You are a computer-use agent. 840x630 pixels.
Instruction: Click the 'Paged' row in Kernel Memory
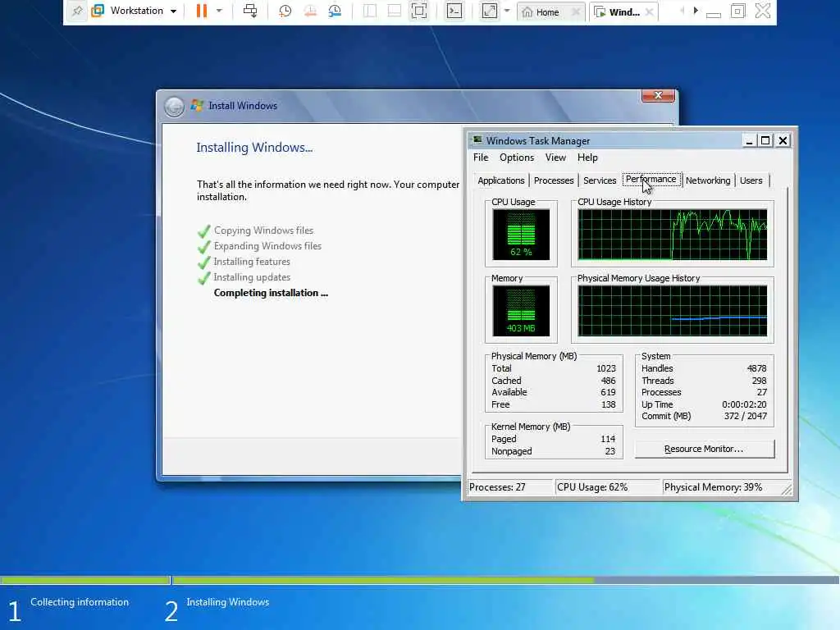[x=554, y=439]
